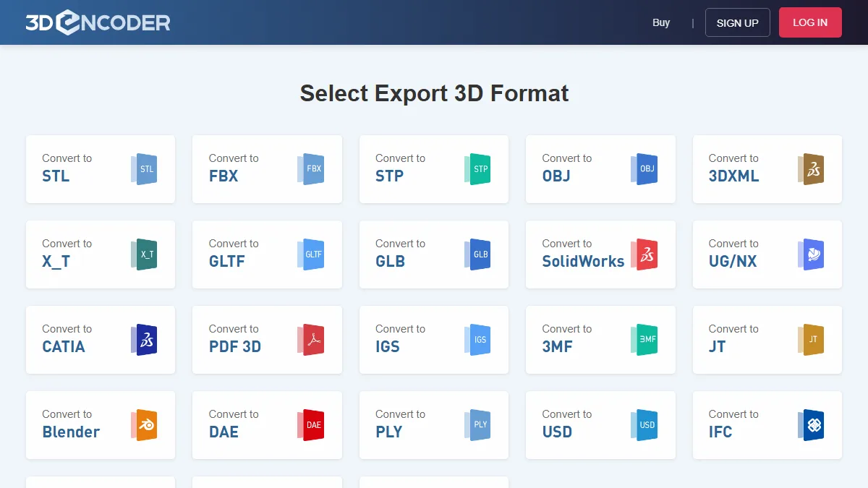Select the USD format label
This screenshot has height=488, width=868.
(x=557, y=432)
